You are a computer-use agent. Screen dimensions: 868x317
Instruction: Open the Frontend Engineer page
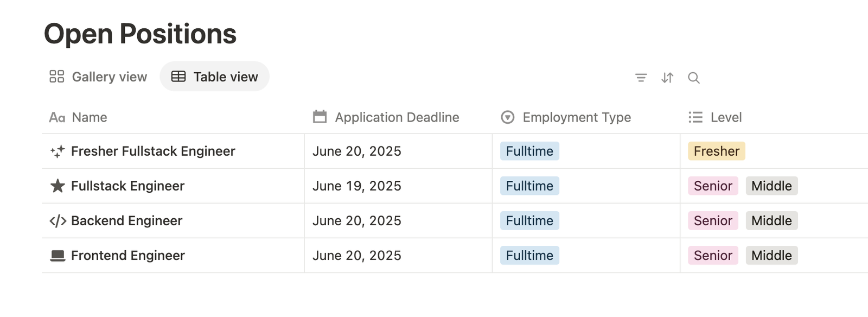click(128, 256)
